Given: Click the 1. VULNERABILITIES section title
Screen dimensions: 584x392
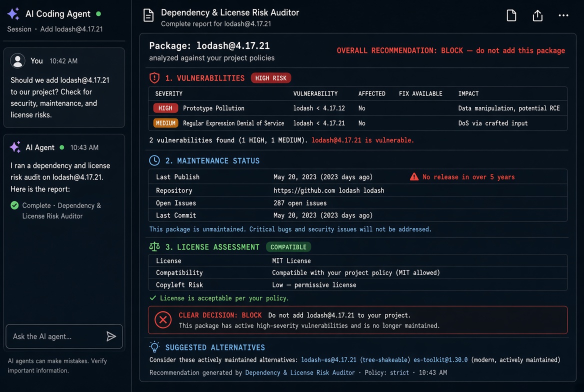Looking at the screenshot, I should (x=205, y=78).
